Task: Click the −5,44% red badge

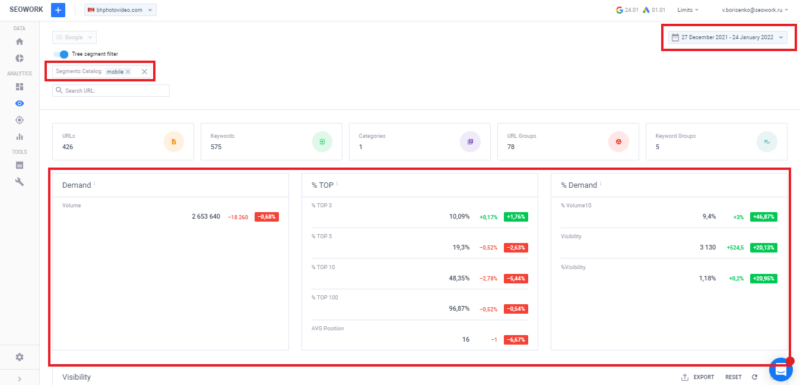Action: pyautogui.click(x=516, y=278)
